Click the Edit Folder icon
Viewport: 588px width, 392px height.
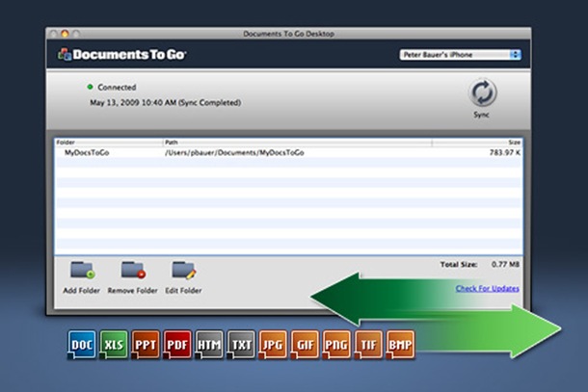(184, 270)
